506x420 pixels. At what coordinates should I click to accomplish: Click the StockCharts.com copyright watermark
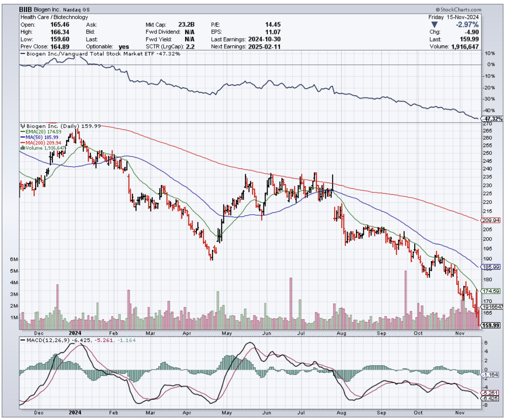pos(458,9)
